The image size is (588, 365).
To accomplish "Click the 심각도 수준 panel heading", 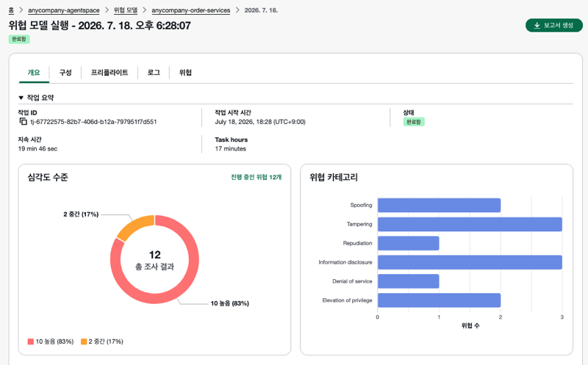I will [x=48, y=177].
